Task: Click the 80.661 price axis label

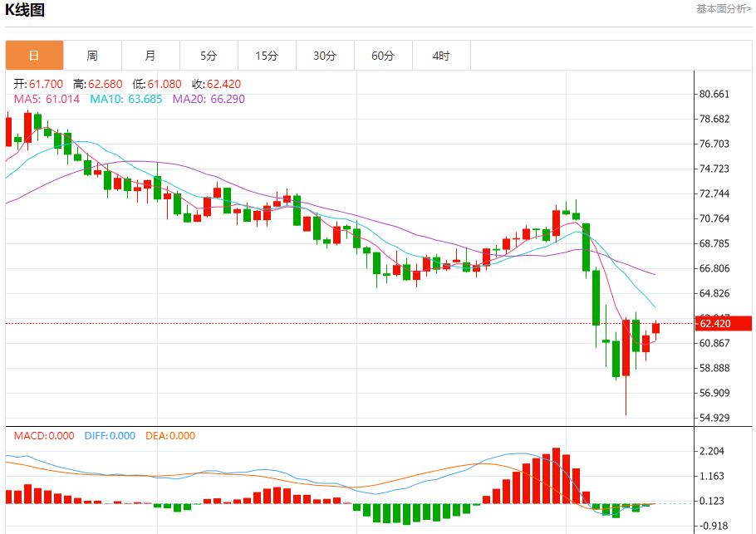Action: tap(714, 94)
